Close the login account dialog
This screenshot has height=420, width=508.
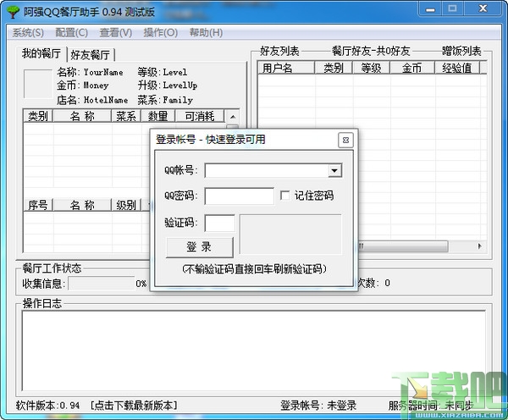tap(345, 140)
